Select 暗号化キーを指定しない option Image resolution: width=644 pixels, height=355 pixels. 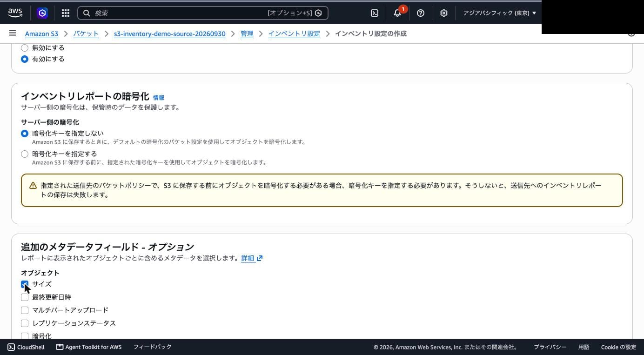[x=25, y=134]
